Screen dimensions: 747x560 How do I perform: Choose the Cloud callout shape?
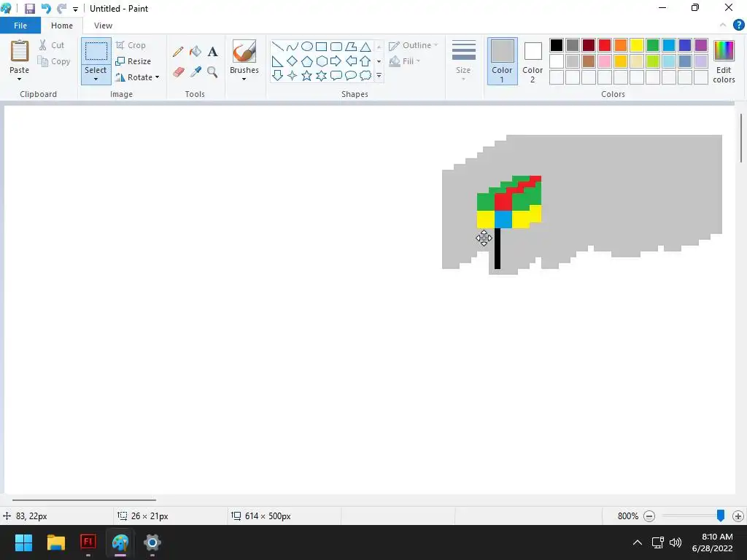[365, 75]
